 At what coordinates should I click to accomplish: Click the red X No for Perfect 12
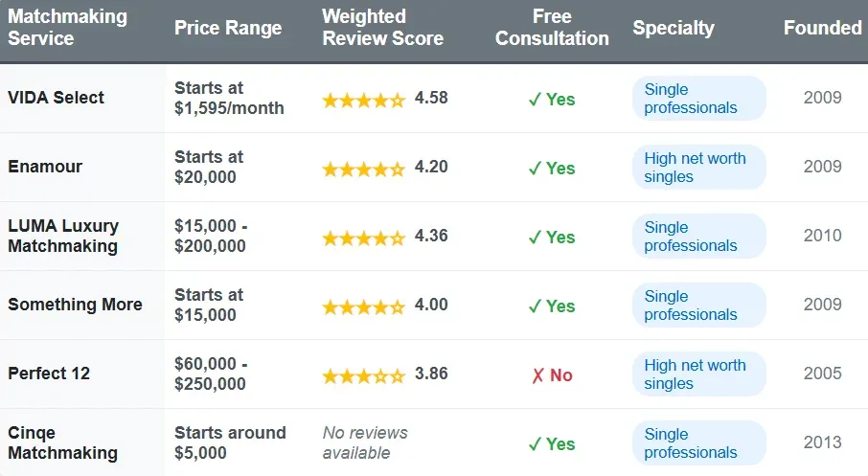point(552,375)
